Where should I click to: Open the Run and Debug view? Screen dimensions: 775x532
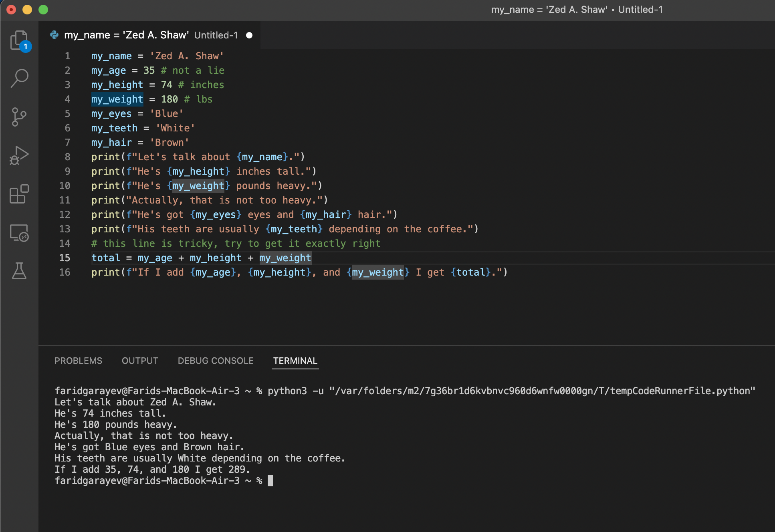(x=19, y=155)
